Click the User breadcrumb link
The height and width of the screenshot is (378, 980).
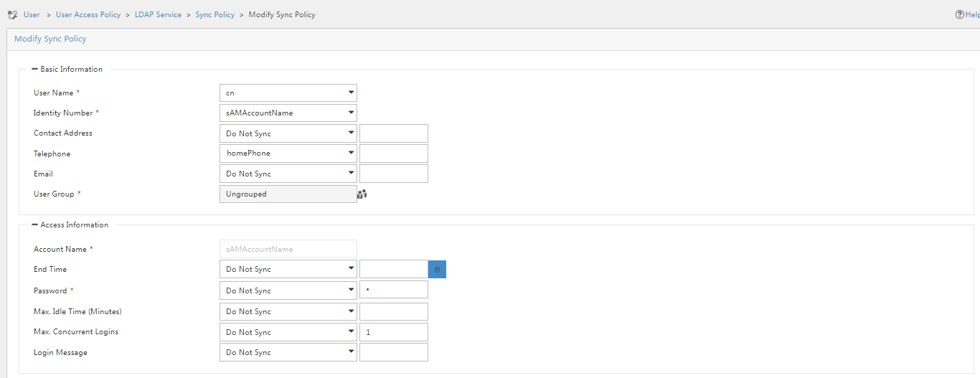click(32, 14)
